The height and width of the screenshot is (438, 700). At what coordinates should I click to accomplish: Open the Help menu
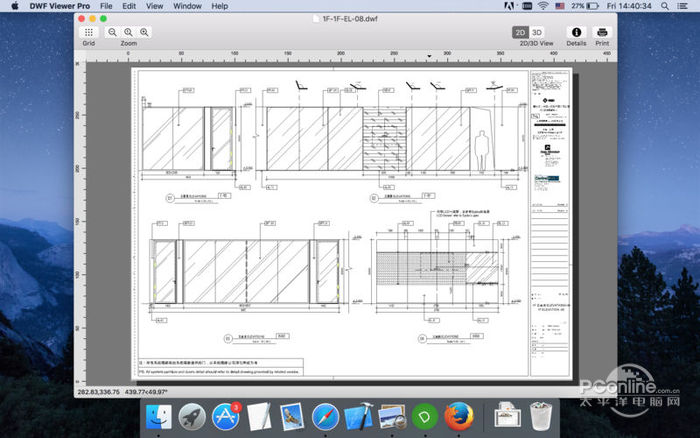(220, 6)
